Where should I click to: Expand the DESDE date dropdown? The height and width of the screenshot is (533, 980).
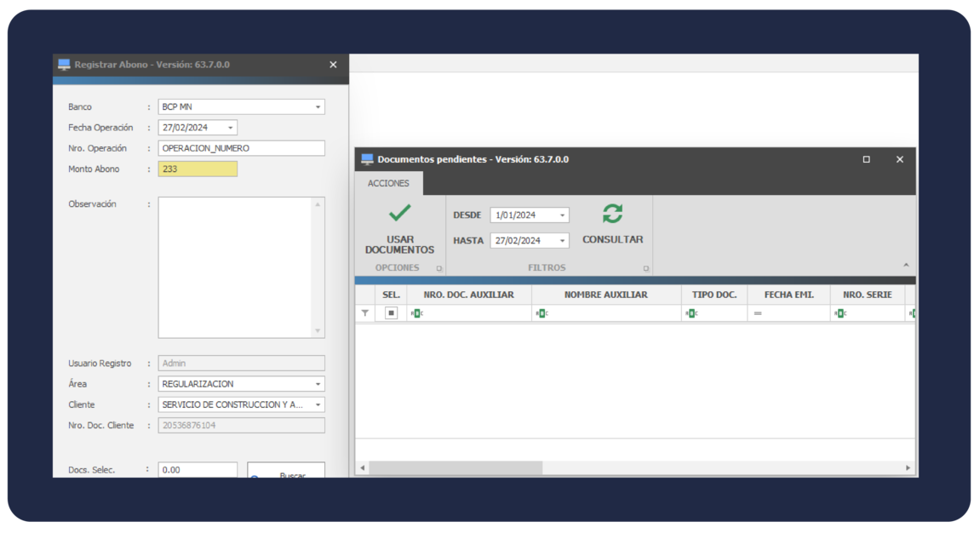point(562,215)
